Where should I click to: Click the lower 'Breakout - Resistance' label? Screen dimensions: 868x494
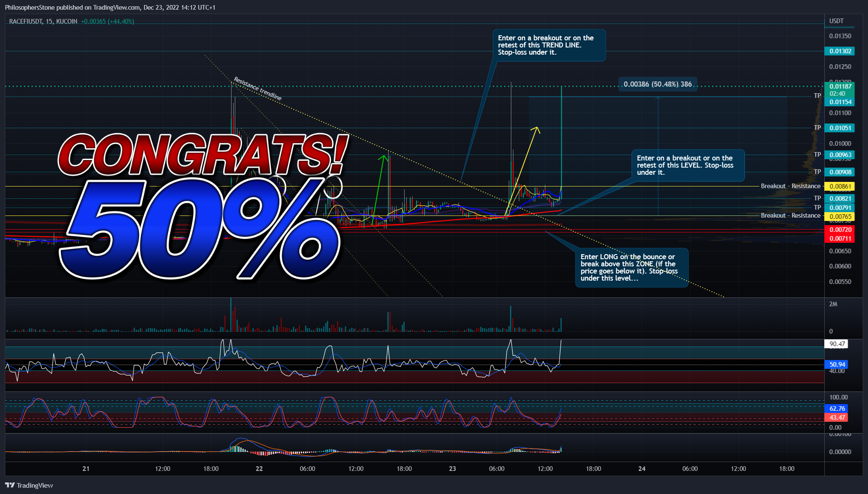click(x=790, y=215)
